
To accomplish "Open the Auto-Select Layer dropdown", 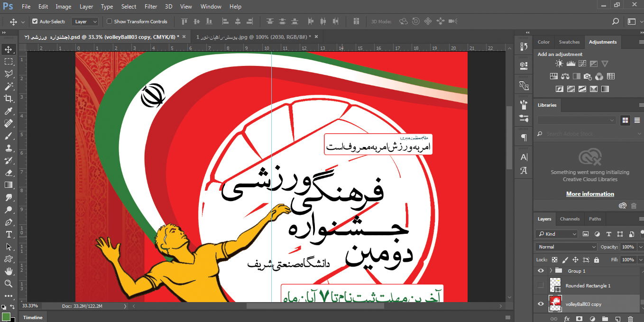I will [x=85, y=21].
